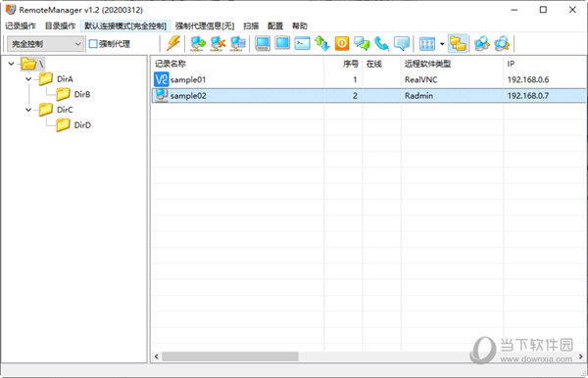Click the green-blue file transfer arrows icon
The image size is (588, 378).
321,44
